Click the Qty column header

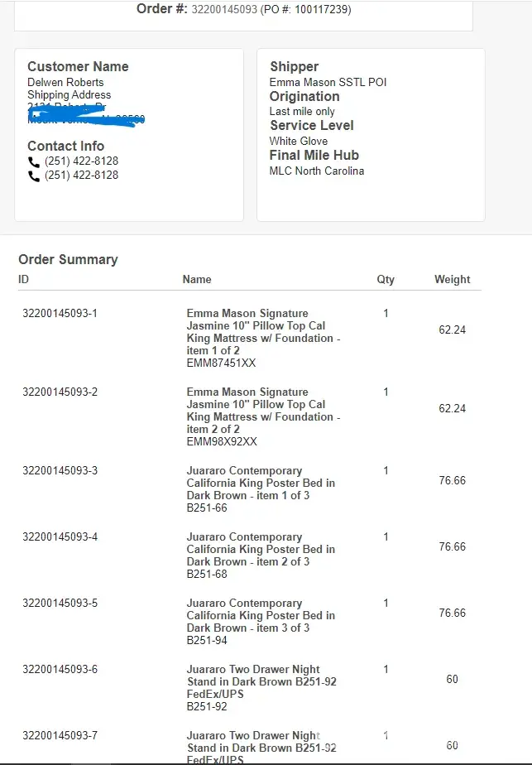pos(386,280)
